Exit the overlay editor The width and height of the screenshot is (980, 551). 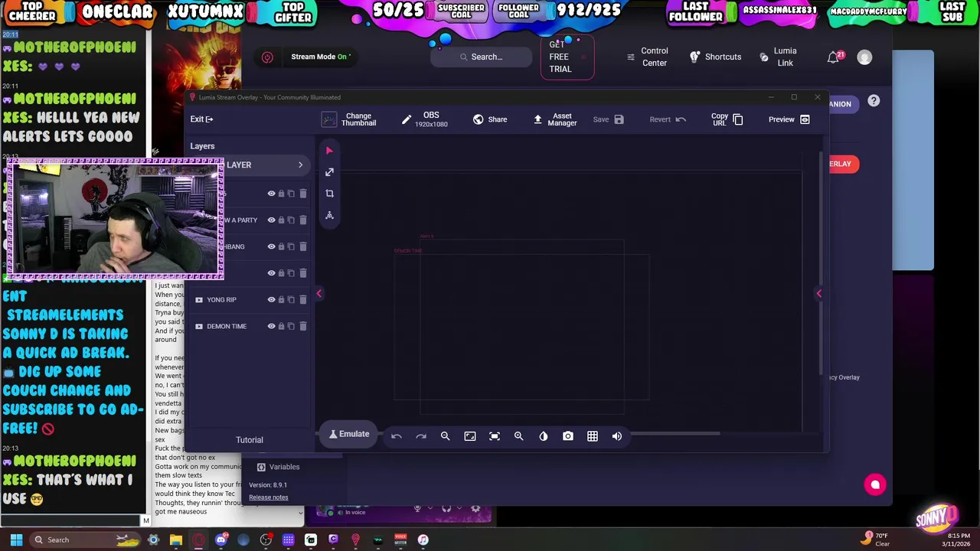click(202, 119)
